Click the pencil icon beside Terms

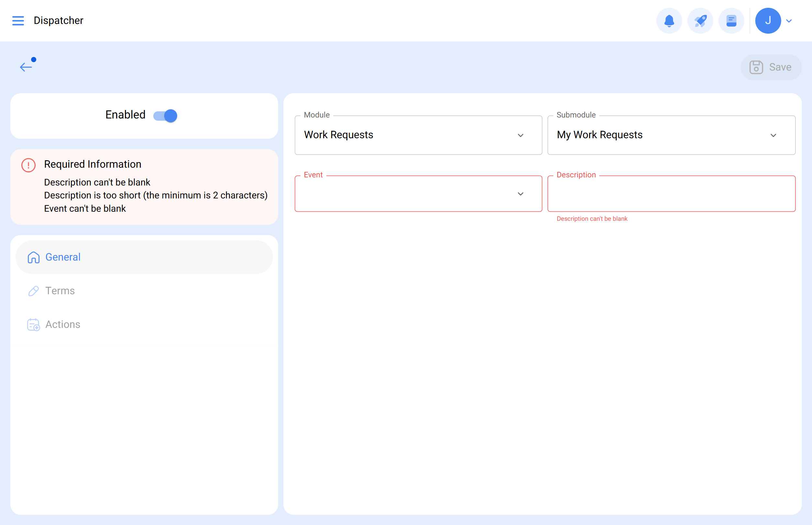pos(33,291)
